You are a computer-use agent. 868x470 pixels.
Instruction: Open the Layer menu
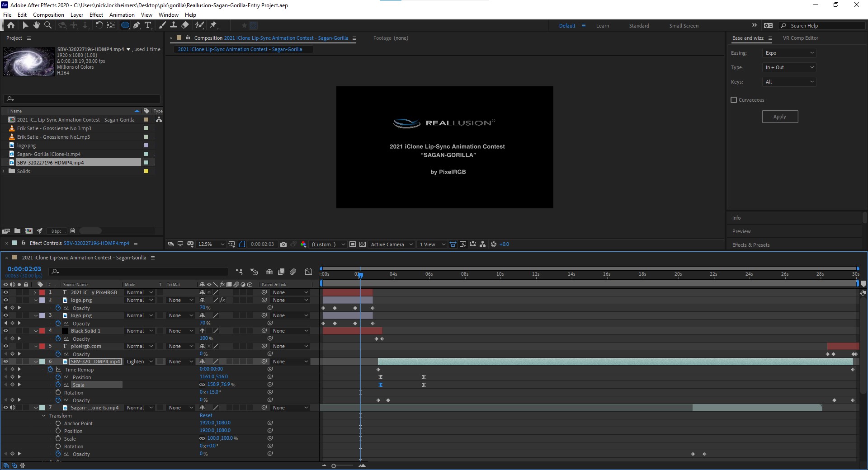(77, 15)
